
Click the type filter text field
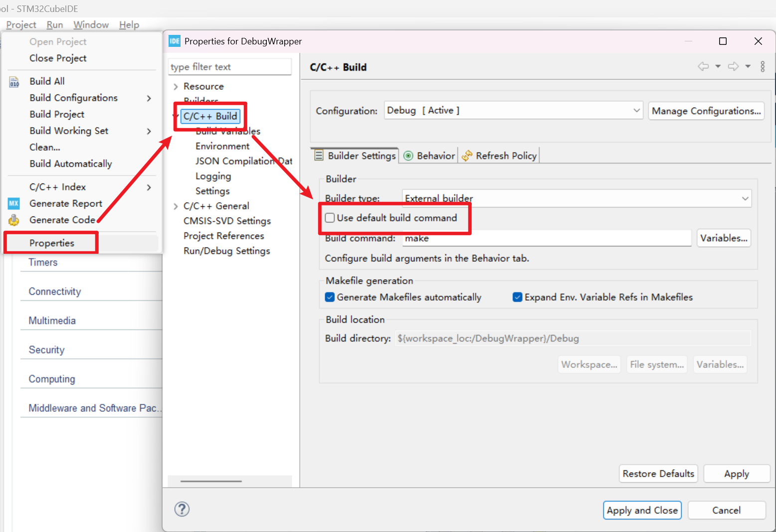230,67
